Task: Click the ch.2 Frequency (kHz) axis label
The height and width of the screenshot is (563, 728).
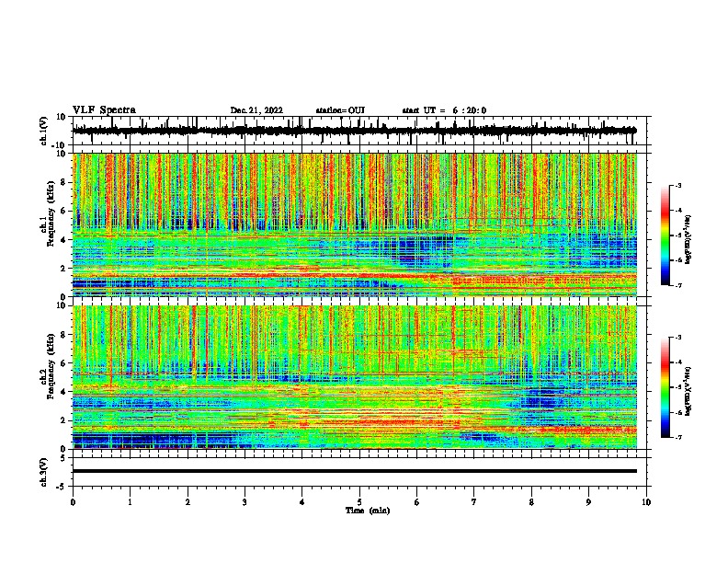Action: pos(48,366)
